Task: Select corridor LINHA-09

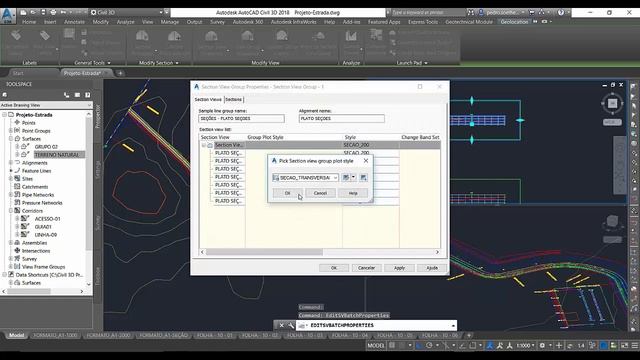Action: 46,235
